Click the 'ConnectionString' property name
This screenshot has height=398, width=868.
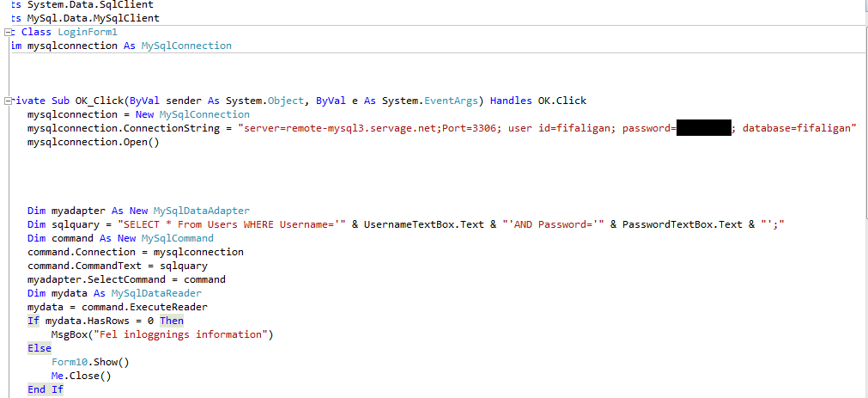172,129
